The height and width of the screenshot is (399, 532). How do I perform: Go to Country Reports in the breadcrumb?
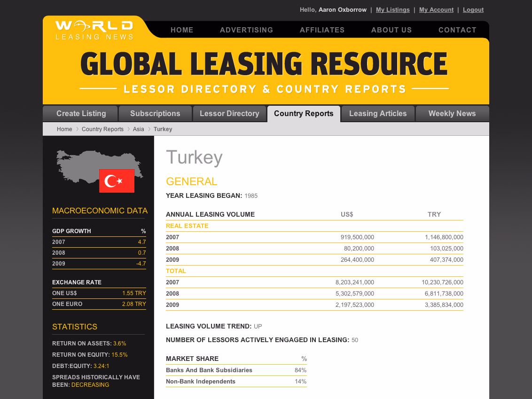coord(102,129)
